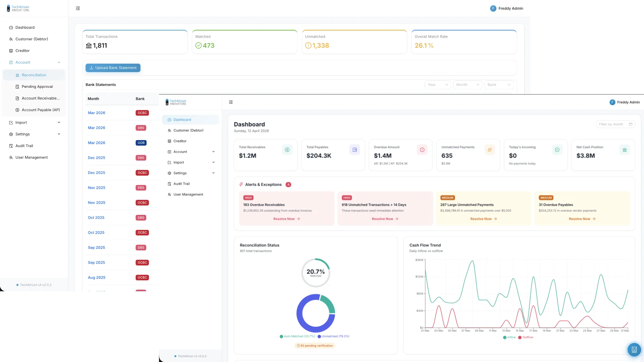Select Reconciliation in the sidebar menu

click(x=34, y=75)
